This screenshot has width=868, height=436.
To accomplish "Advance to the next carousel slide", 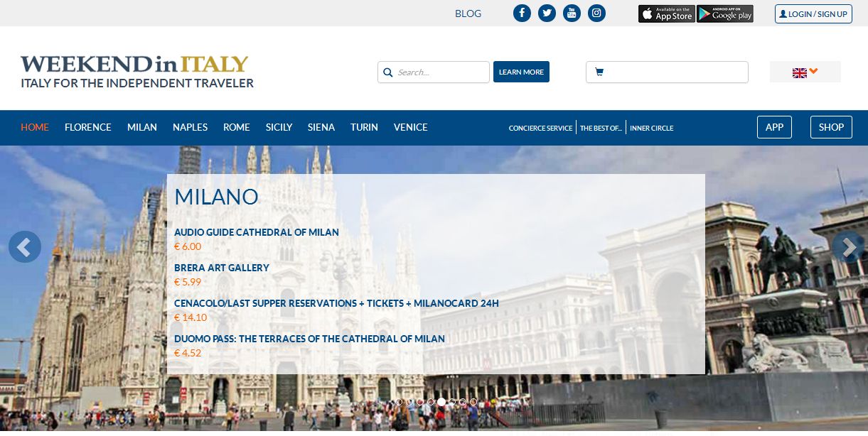I will point(848,247).
